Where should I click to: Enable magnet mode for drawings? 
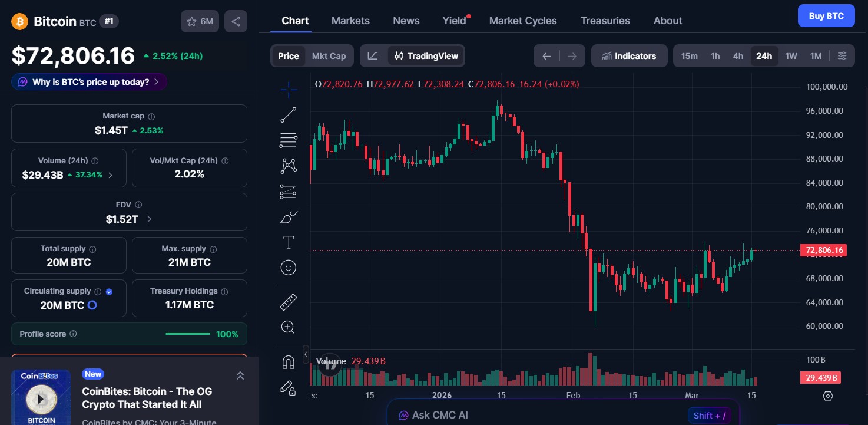click(289, 361)
